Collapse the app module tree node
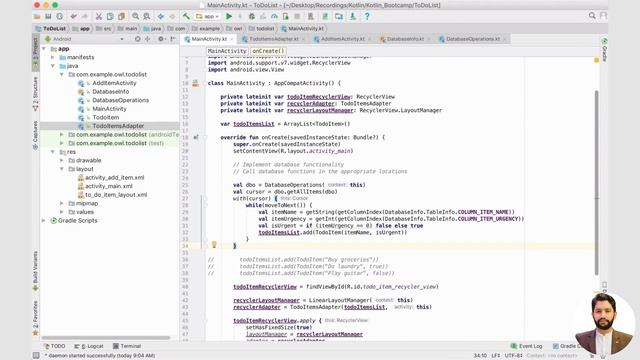 (44, 49)
